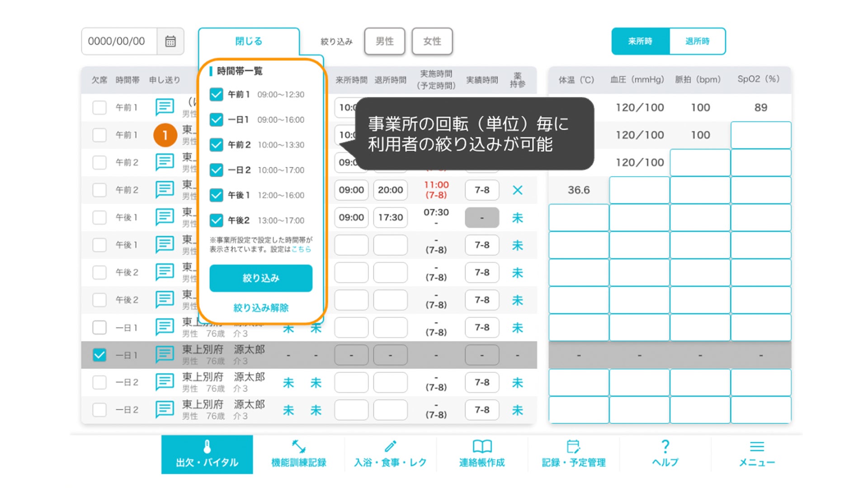Select the 来所時 tab

click(x=640, y=41)
